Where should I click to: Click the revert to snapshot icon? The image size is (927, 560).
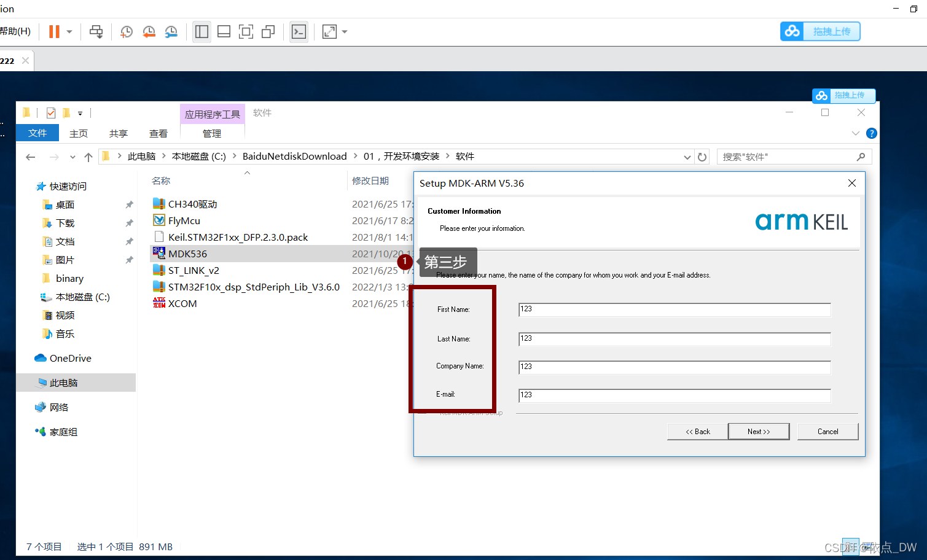tap(149, 31)
